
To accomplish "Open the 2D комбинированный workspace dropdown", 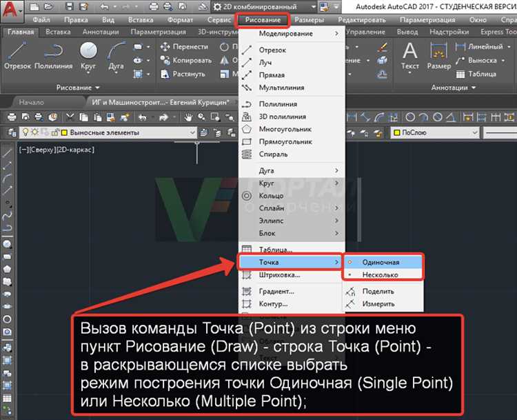I will pos(265,7).
